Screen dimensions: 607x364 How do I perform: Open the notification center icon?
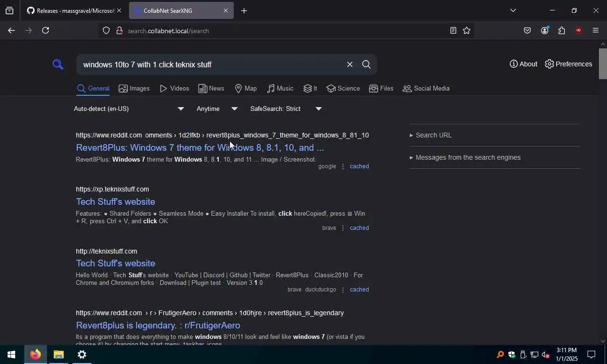point(591,355)
